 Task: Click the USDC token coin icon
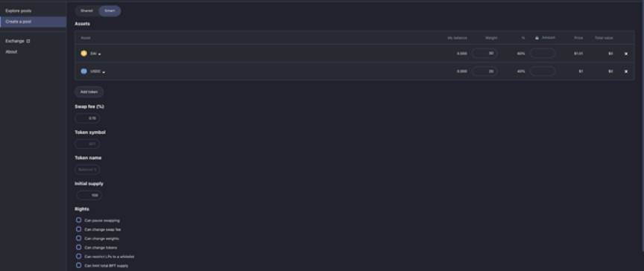[x=83, y=71]
